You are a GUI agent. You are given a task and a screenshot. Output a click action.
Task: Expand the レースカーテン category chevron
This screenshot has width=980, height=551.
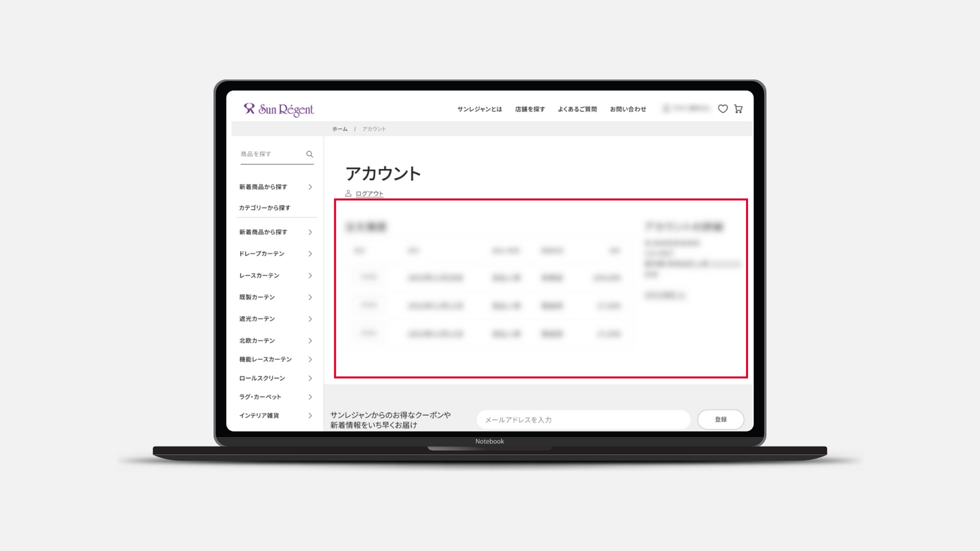(x=310, y=275)
